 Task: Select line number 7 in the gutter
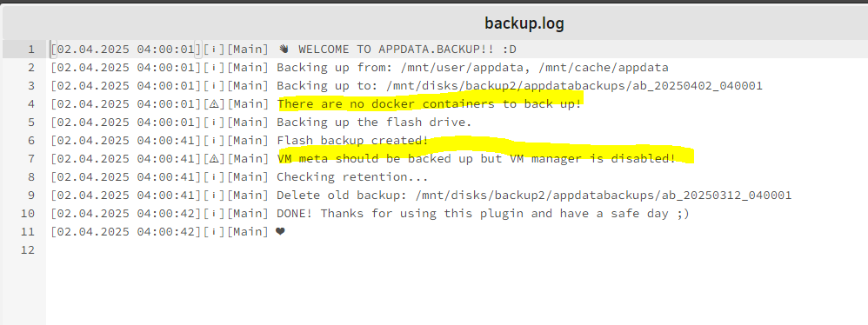[31, 159]
